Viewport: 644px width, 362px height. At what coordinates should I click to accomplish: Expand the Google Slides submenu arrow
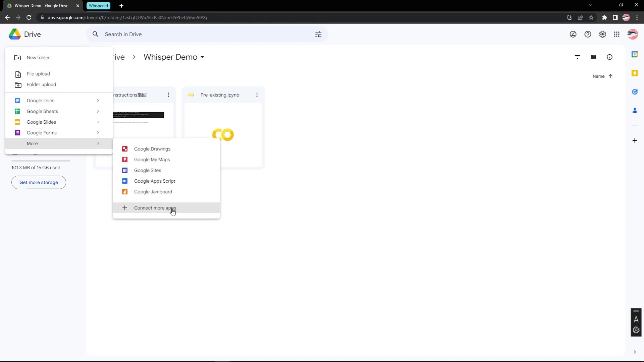point(98,122)
